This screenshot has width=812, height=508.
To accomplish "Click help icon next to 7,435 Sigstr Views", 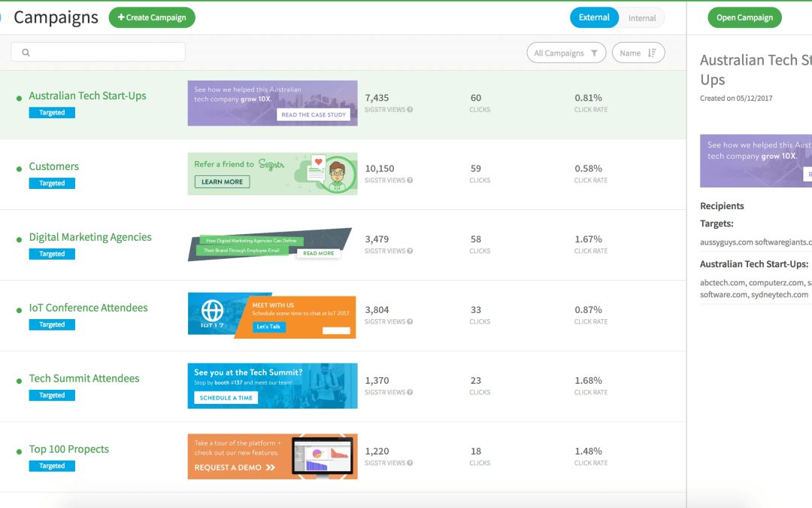I will (410, 109).
